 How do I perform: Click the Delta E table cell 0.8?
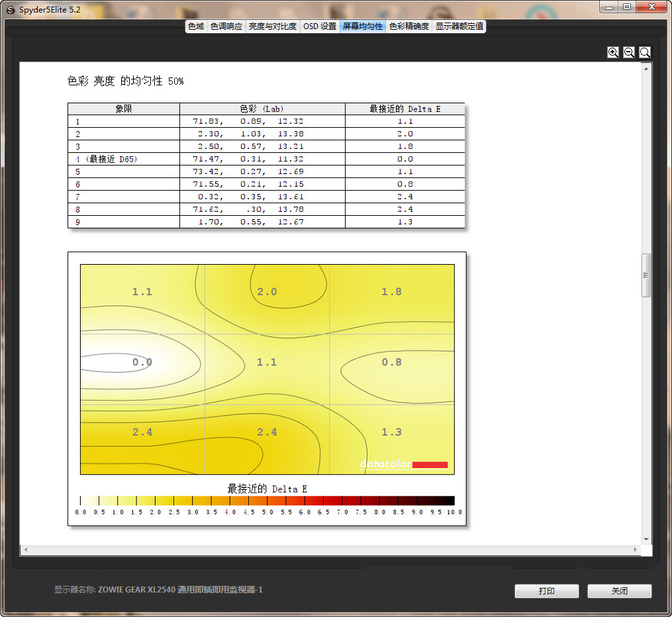(405, 184)
